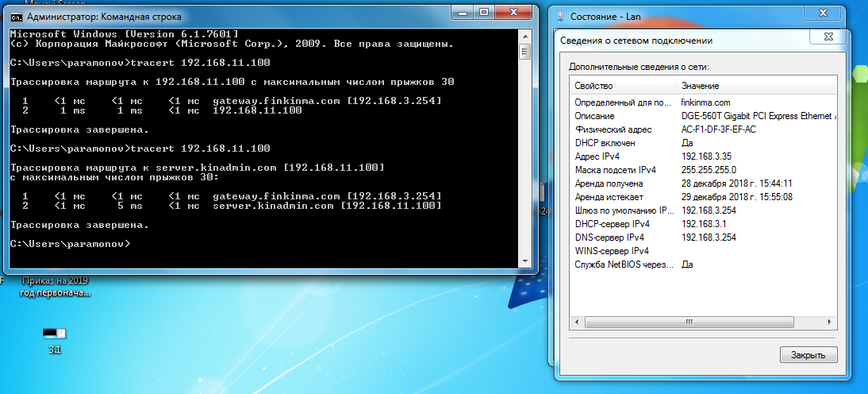Viewport: 868px width, 394px height.
Task: Select the Аренда получена row
Action: pyautogui.click(x=703, y=183)
